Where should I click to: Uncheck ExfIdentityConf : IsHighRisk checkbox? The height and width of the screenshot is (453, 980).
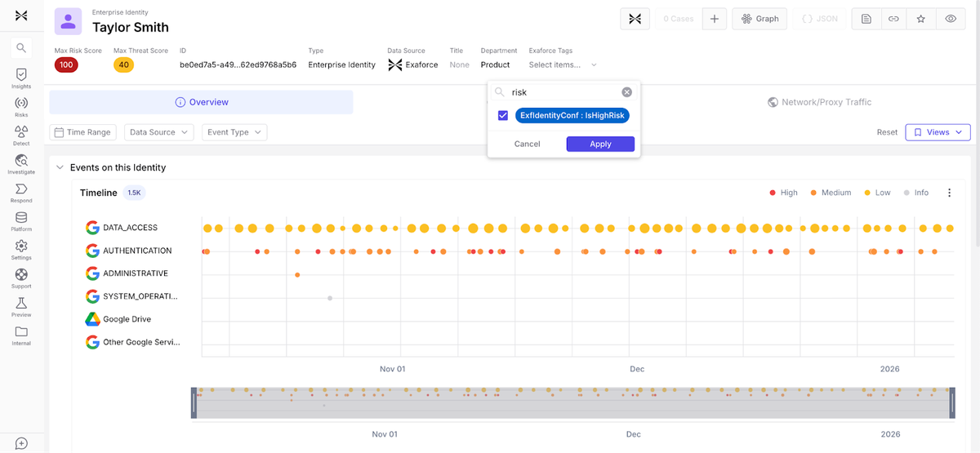(x=503, y=116)
